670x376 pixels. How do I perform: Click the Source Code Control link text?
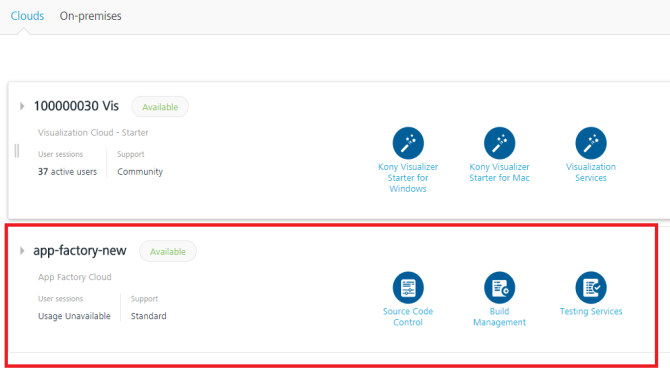click(x=408, y=317)
